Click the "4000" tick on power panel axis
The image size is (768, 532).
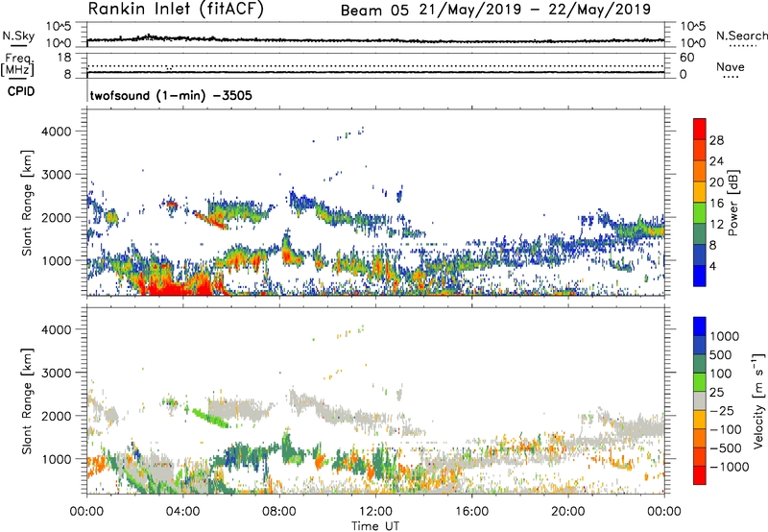56,132
